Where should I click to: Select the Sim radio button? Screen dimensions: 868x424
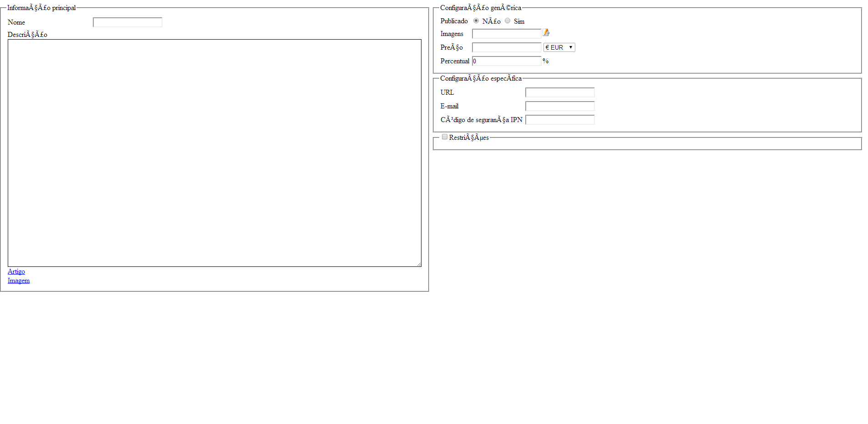(x=508, y=21)
